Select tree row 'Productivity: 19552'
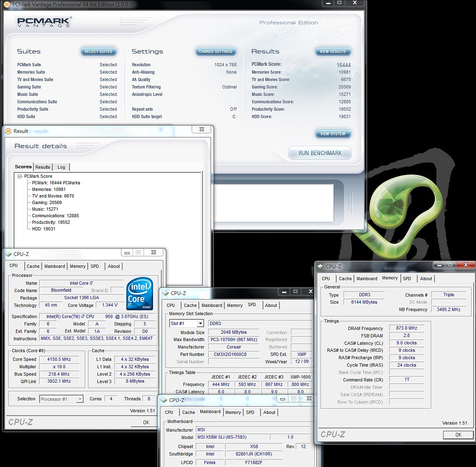The width and height of the screenshot is (476, 467). pyautogui.click(x=51, y=222)
